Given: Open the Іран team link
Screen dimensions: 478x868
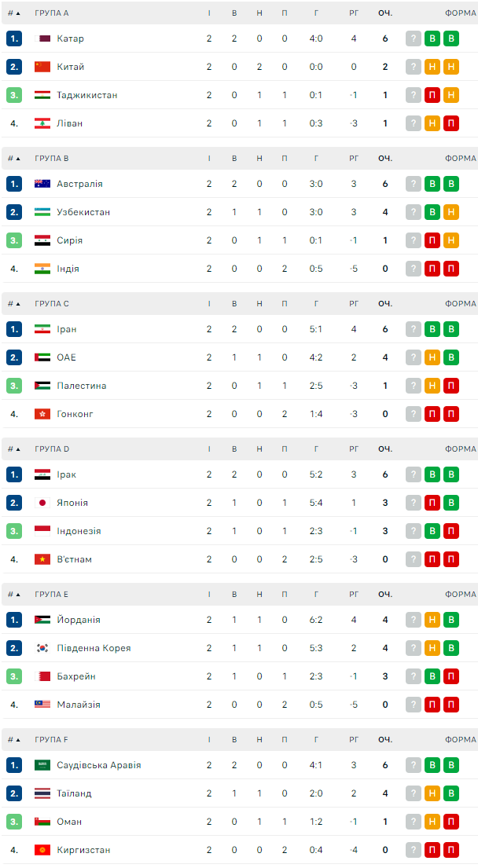Looking at the screenshot, I should pyautogui.click(x=67, y=329).
